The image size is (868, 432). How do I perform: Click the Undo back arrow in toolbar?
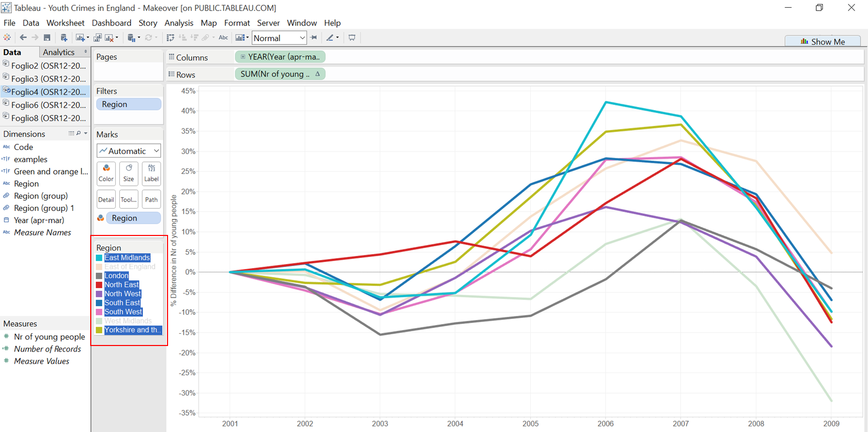pyautogui.click(x=23, y=37)
